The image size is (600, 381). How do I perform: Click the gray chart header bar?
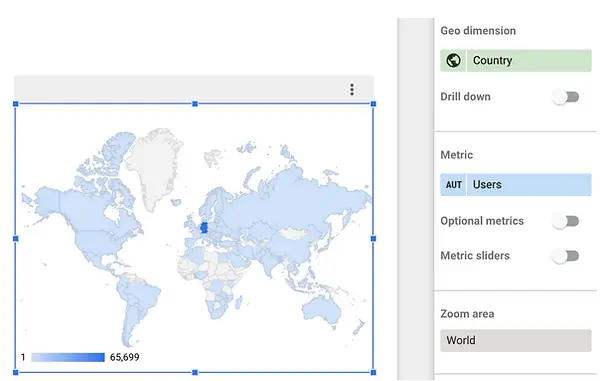point(194,89)
